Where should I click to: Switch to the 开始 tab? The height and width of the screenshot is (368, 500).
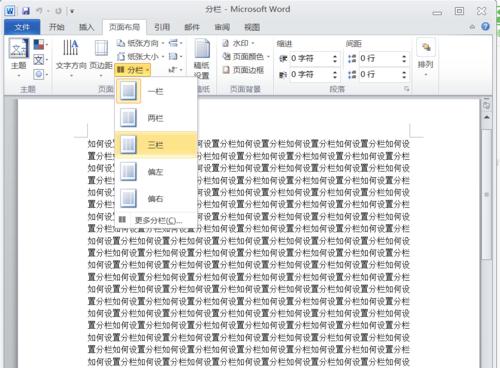click(x=56, y=27)
